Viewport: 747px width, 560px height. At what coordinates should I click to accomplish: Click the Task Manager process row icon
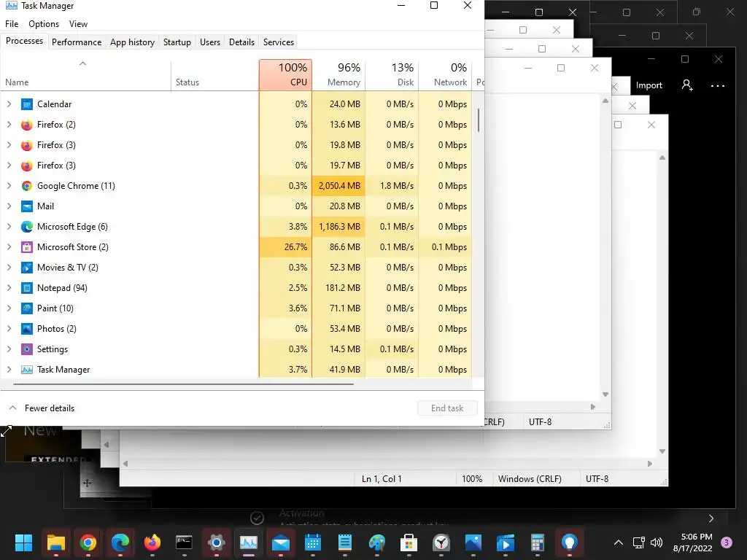(27, 370)
